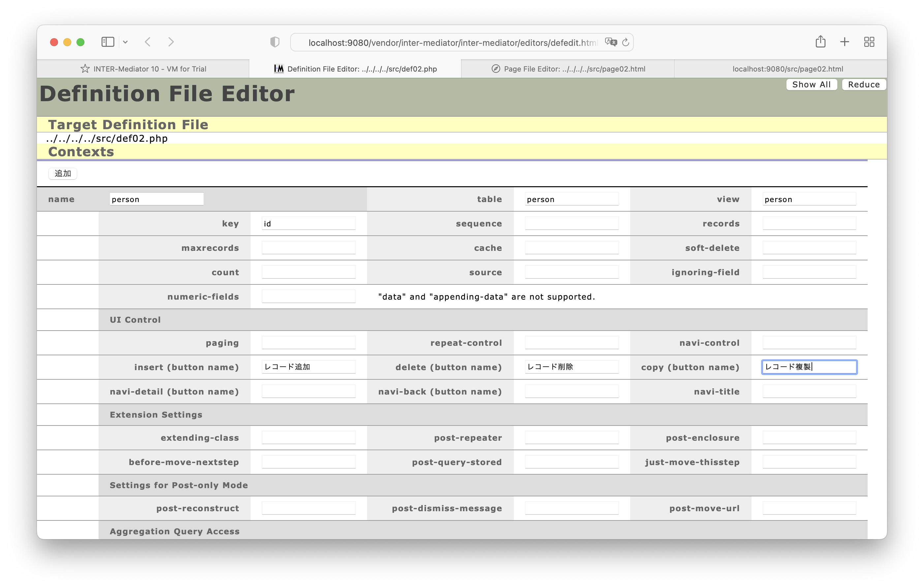This screenshot has width=924, height=588.
Task: Click the maxrecords input field
Action: pyautogui.click(x=309, y=248)
